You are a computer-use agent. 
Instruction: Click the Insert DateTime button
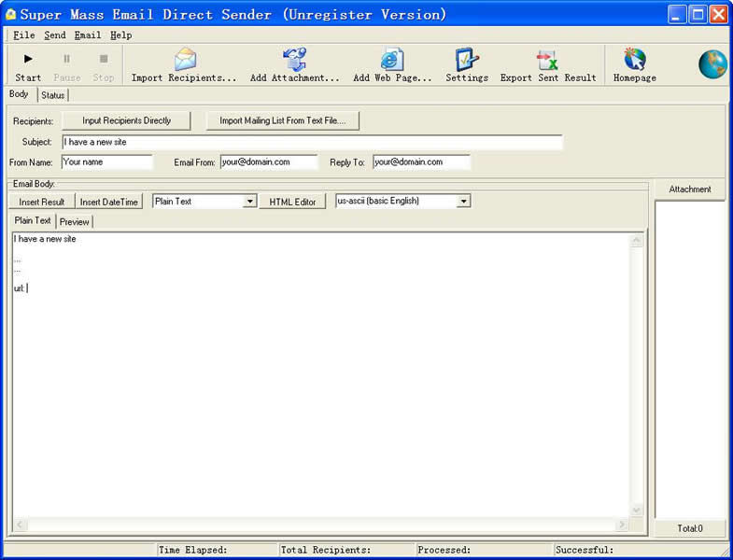tap(108, 202)
